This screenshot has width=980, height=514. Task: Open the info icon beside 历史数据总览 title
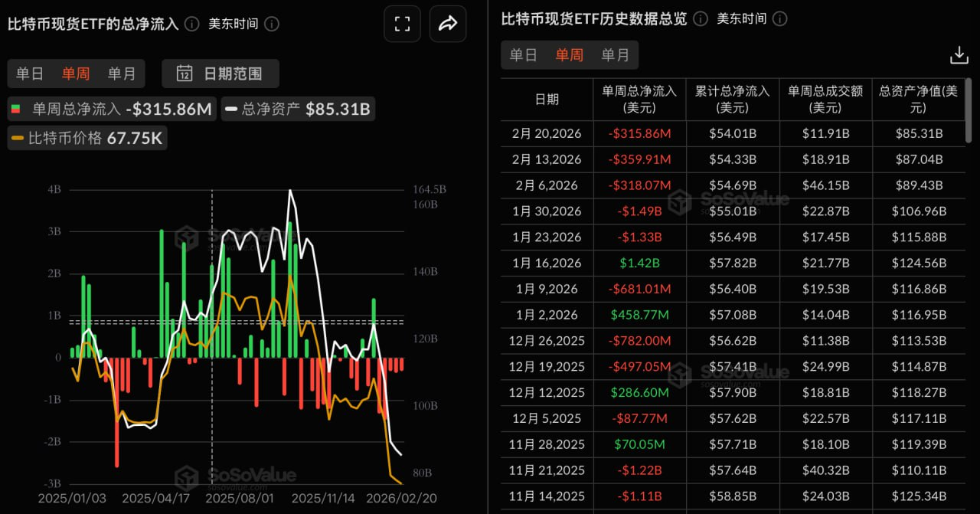(699, 18)
